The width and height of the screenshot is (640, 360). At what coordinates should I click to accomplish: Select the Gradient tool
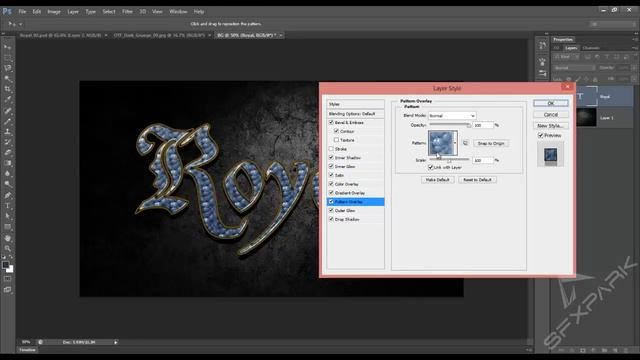point(8,163)
